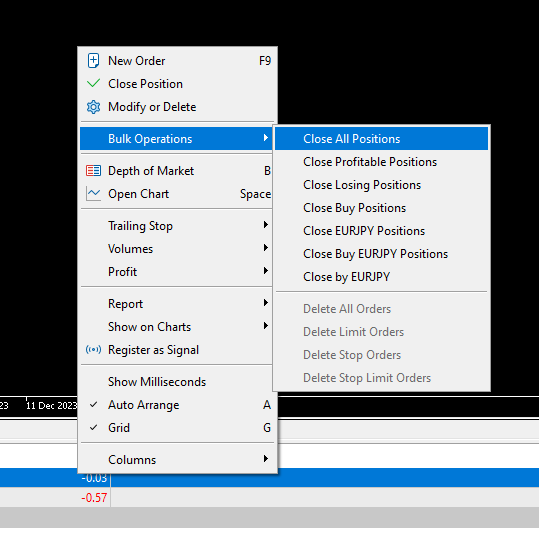The height and width of the screenshot is (534, 539).
Task: Expand the Columns submenu arrow
Action: 265,459
